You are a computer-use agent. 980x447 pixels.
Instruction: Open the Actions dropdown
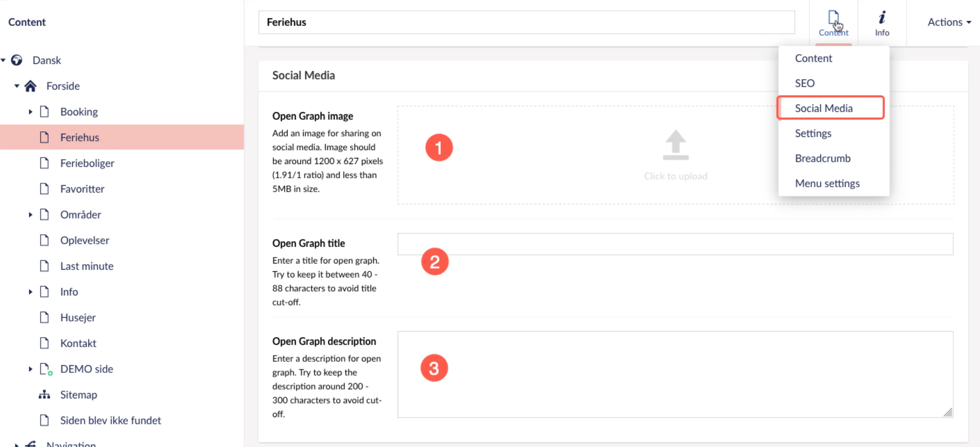[x=949, y=22]
